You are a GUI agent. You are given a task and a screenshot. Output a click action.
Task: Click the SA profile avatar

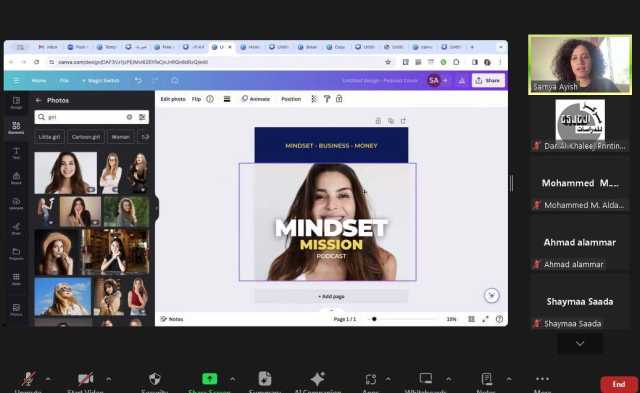click(433, 80)
